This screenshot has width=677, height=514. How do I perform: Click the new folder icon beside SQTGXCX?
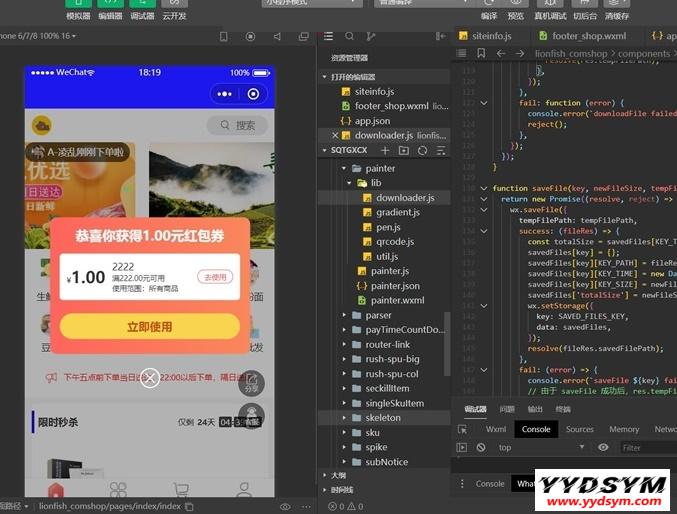coord(403,150)
